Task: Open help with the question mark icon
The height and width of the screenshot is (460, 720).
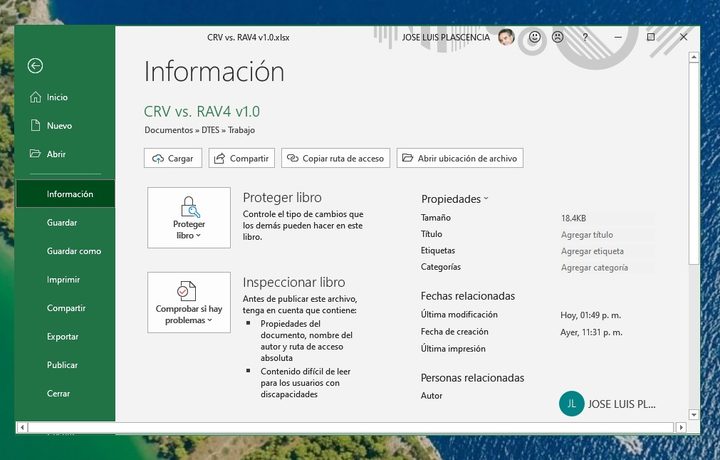Action: [585, 37]
